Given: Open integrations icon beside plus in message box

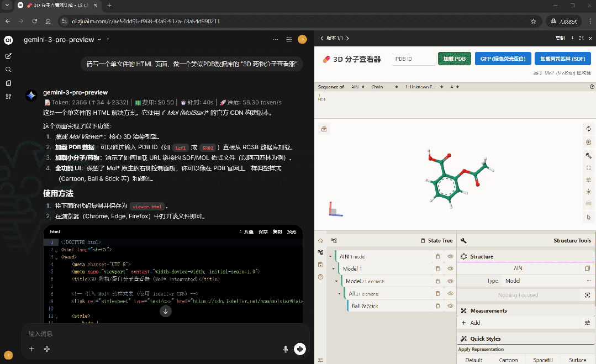Looking at the screenshot, I should tap(47, 349).
